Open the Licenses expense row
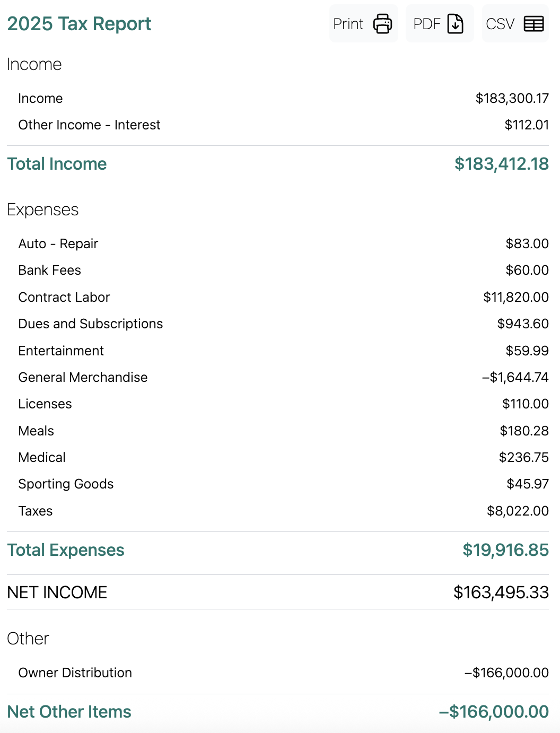Image resolution: width=560 pixels, height=733 pixels. point(45,404)
